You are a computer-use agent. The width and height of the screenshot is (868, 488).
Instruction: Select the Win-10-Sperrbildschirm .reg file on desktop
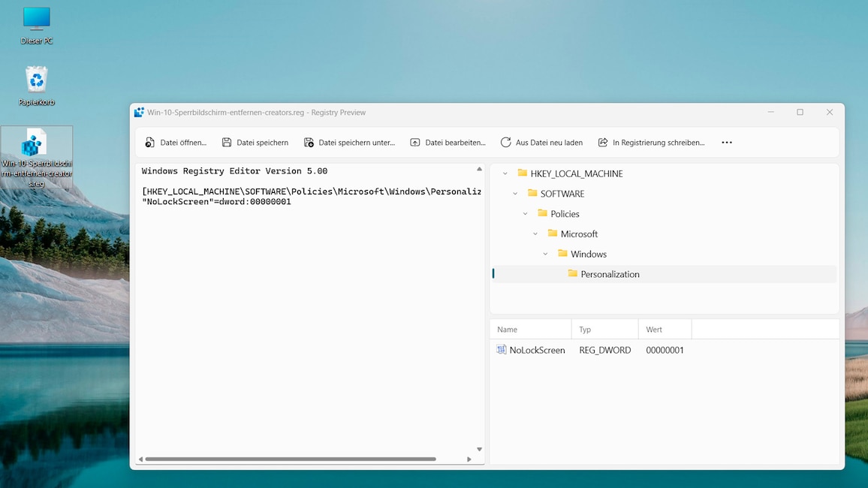pyautogui.click(x=37, y=158)
